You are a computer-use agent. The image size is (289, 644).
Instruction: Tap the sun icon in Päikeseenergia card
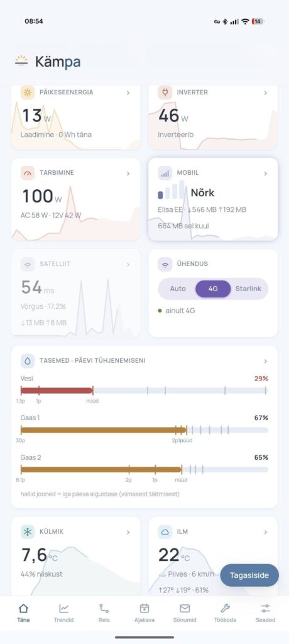tap(28, 92)
